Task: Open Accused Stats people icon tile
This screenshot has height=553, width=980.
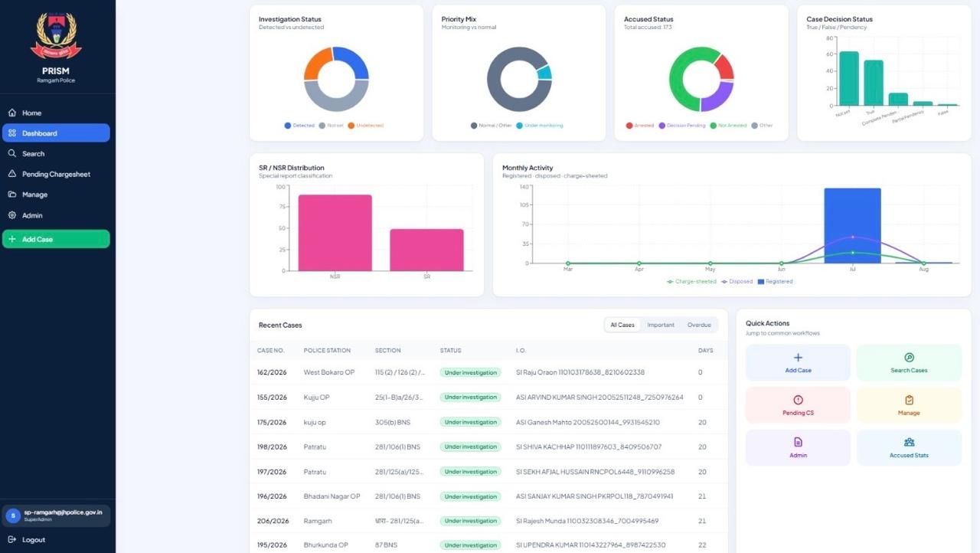Action: pyautogui.click(x=909, y=442)
